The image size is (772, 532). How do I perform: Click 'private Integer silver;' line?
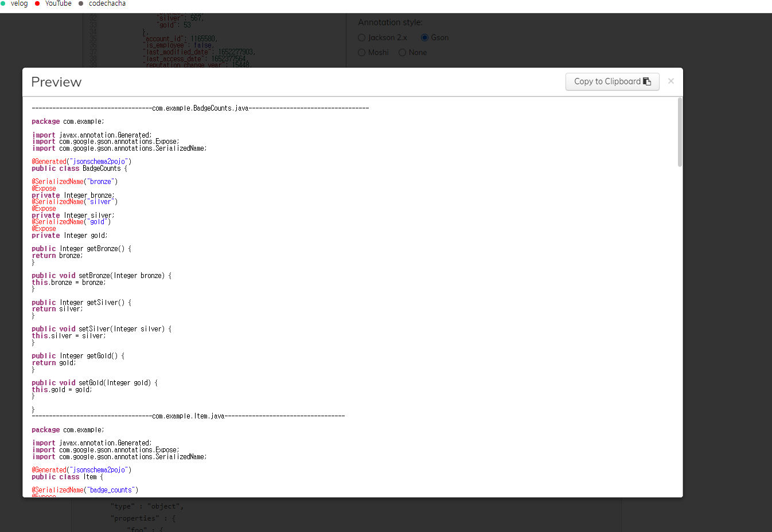click(73, 216)
